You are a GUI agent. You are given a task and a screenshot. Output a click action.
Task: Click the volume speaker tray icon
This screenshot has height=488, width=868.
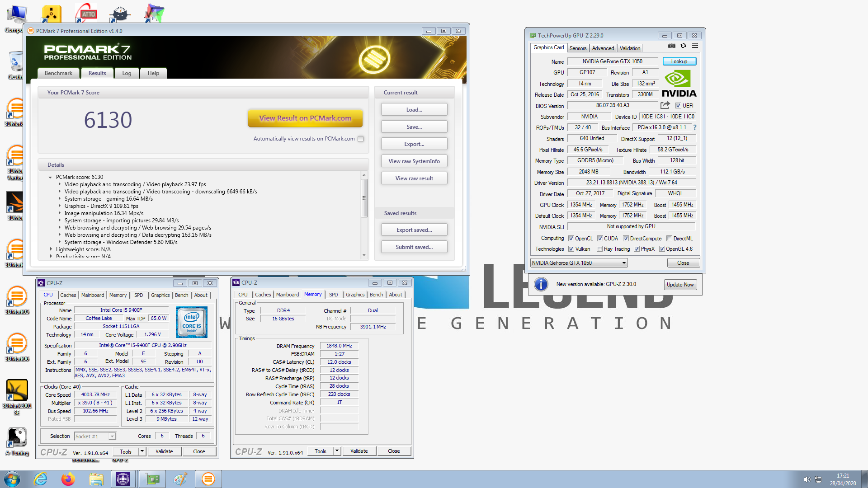[x=807, y=479]
